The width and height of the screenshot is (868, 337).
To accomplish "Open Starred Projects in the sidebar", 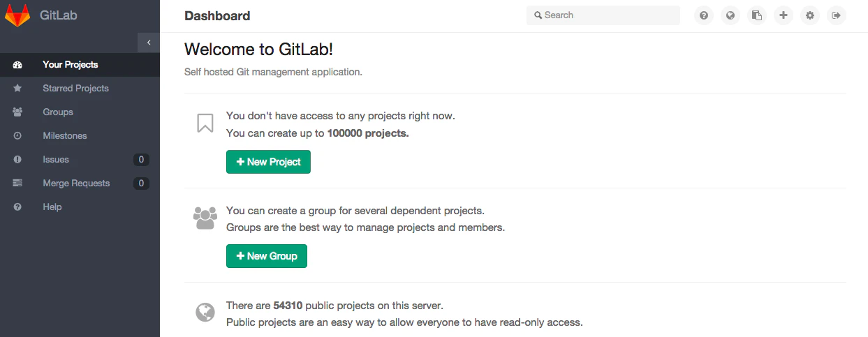I will 80,88.
